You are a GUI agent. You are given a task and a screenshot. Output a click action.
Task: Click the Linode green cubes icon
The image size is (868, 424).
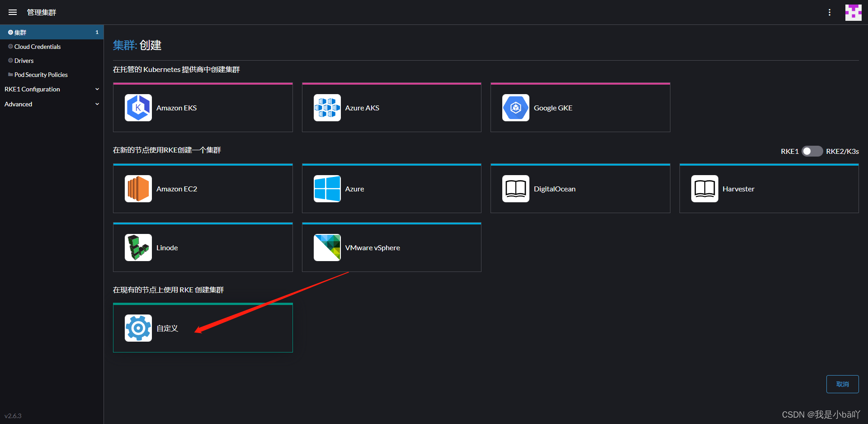tap(138, 248)
